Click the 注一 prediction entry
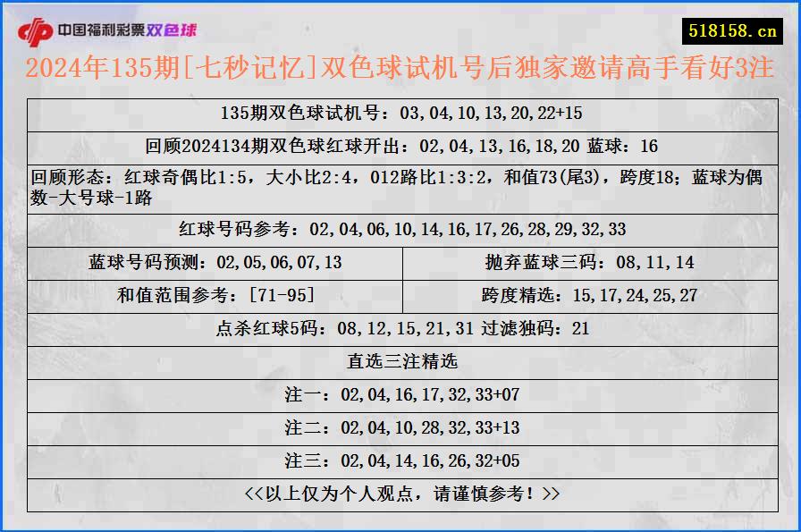This screenshot has height=532, width=801. point(400,393)
